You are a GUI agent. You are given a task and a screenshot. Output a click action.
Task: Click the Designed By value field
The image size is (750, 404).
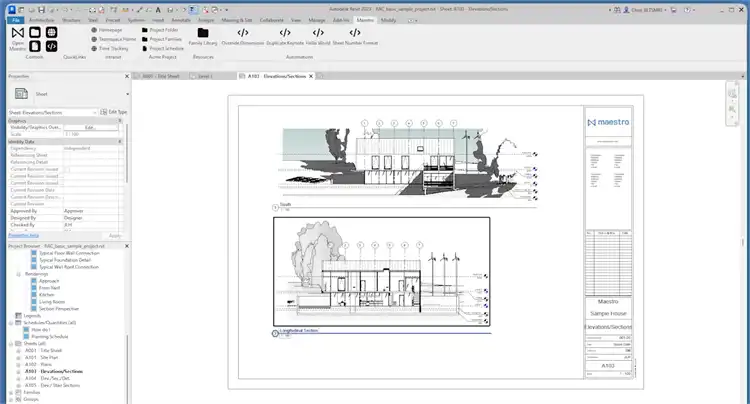(92, 218)
